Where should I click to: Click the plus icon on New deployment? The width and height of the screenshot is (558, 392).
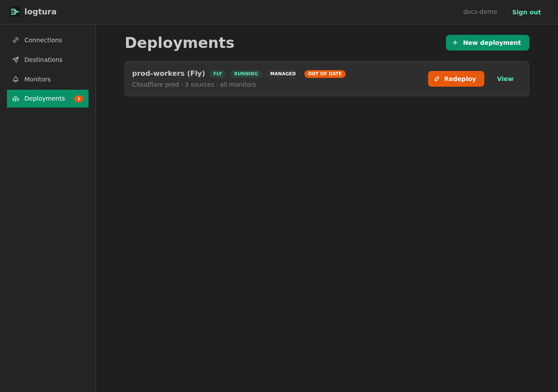(455, 43)
